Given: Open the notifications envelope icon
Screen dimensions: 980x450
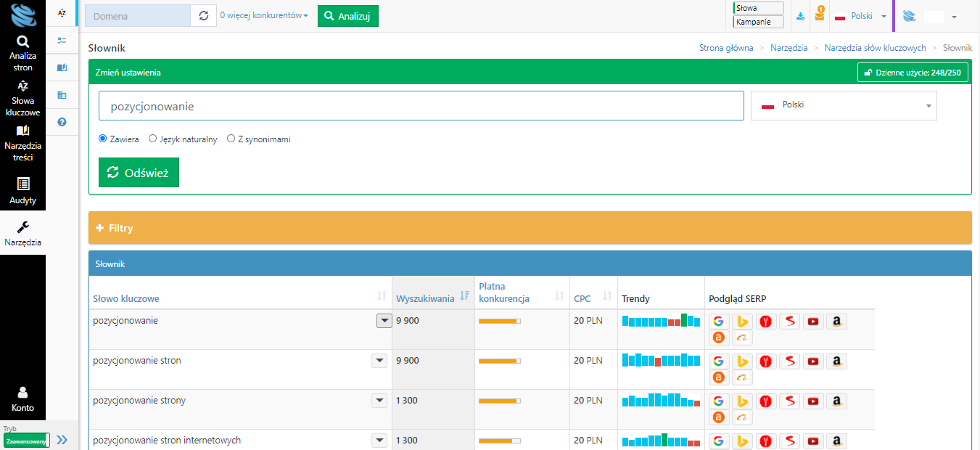Looking at the screenshot, I should click(x=820, y=16).
